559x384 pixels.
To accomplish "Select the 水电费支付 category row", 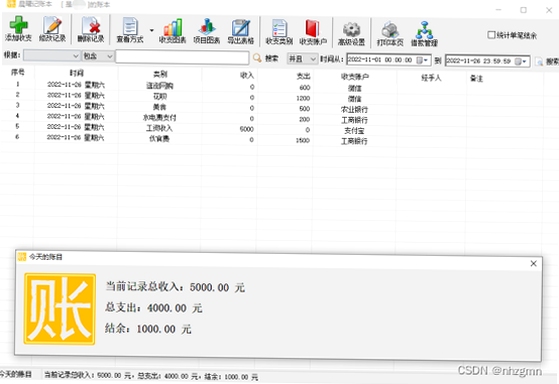I will (x=160, y=118).
